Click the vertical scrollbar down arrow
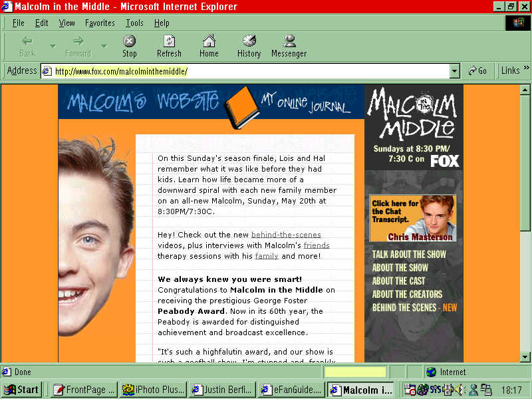This screenshot has width=532, height=399. coord(525,357)
